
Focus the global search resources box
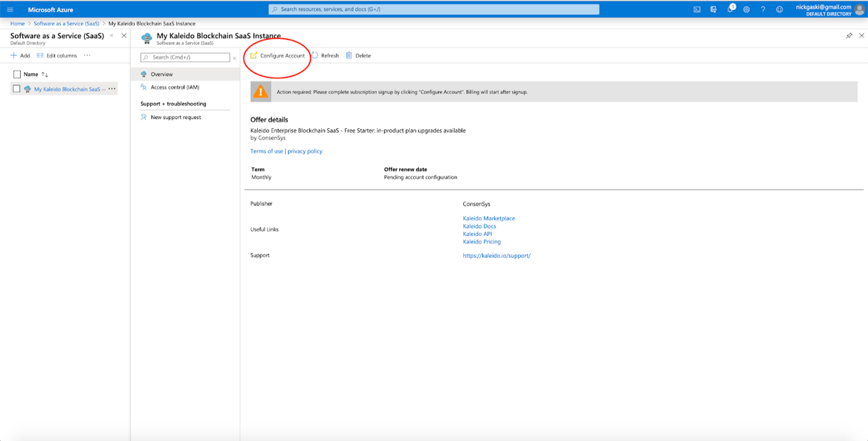pyautogui.click(x=433, y=9)
